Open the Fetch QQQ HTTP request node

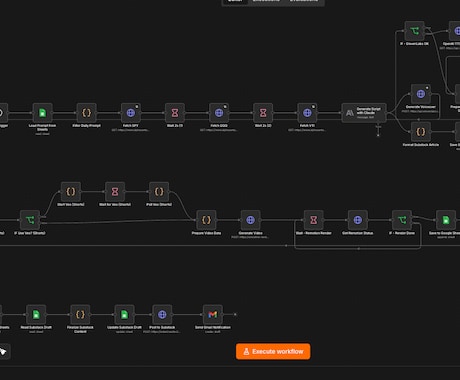coord(219,113)
